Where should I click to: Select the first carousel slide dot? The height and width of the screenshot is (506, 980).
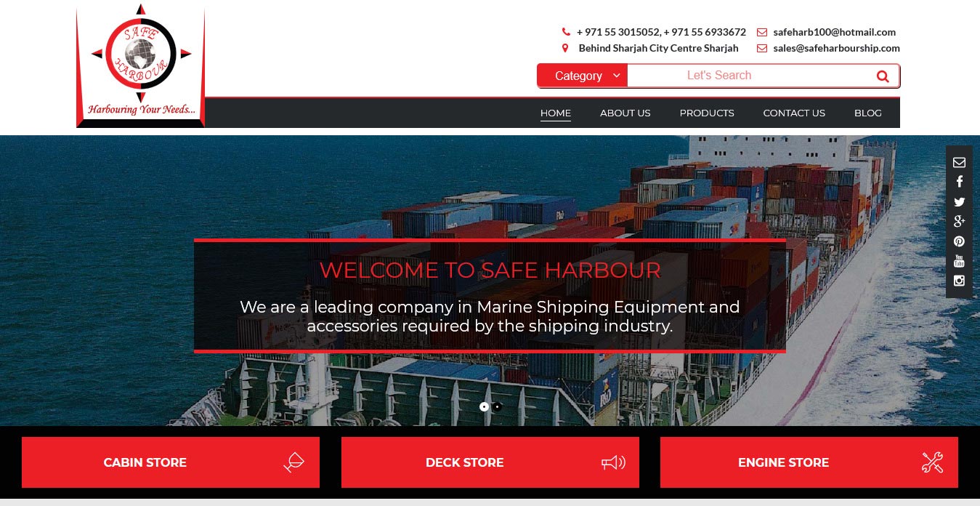485,407
